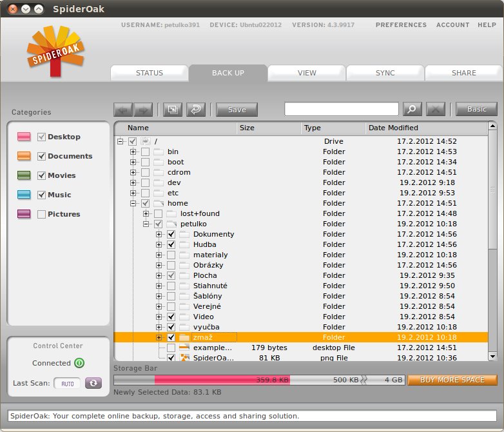Screen dimensions: 504x432
Task: Click the Video folder icon
Action: [x=184, y=317]
